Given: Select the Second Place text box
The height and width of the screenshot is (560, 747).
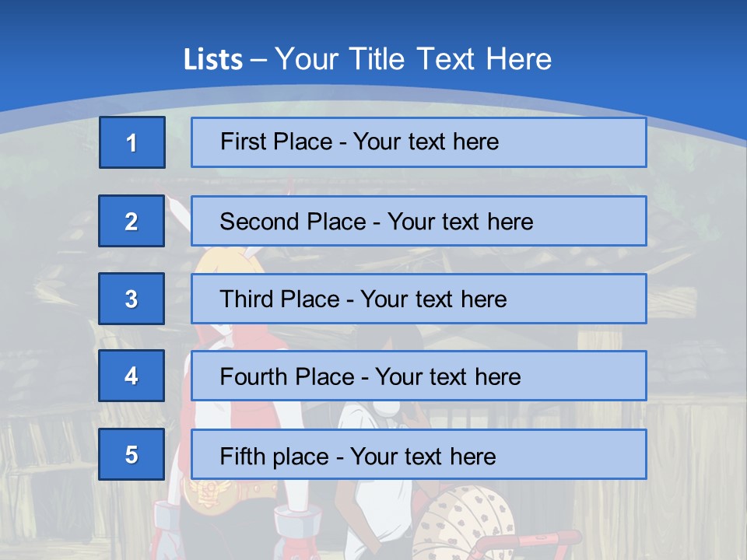Looking at the screenshot, I should (x=419, y=221).
